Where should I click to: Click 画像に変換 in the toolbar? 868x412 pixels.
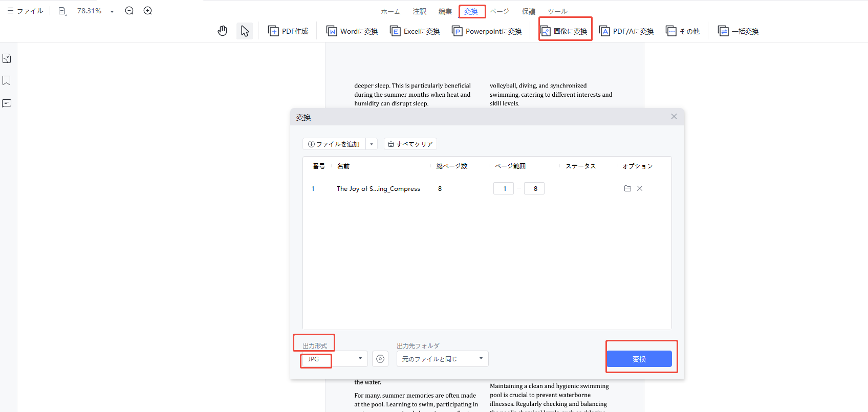[x=564, y=31]
